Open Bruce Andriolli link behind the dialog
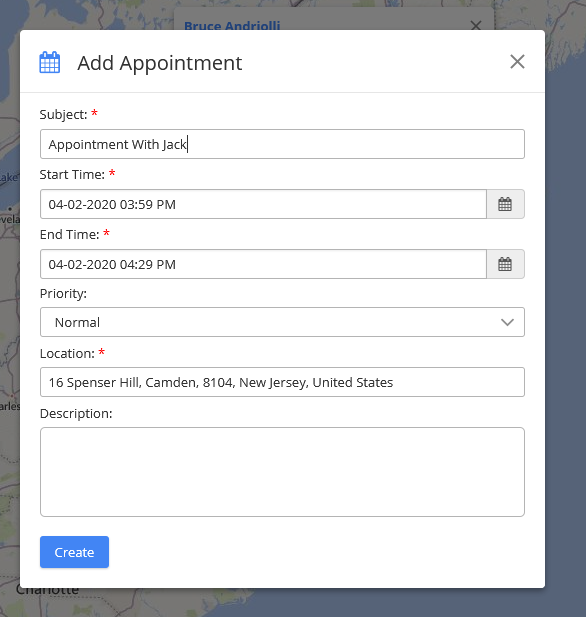This screenshot has height=617, width=586. click(x=232, y=26)
